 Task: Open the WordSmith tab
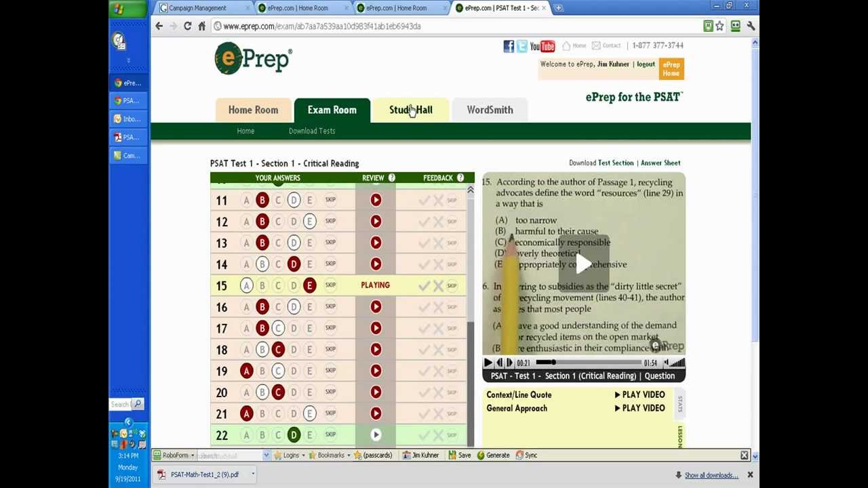pyautogui.click(x=490, y=110)
